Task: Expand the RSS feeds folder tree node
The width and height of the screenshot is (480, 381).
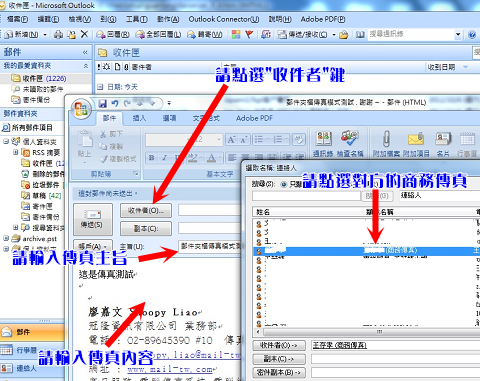Action: 15,152
